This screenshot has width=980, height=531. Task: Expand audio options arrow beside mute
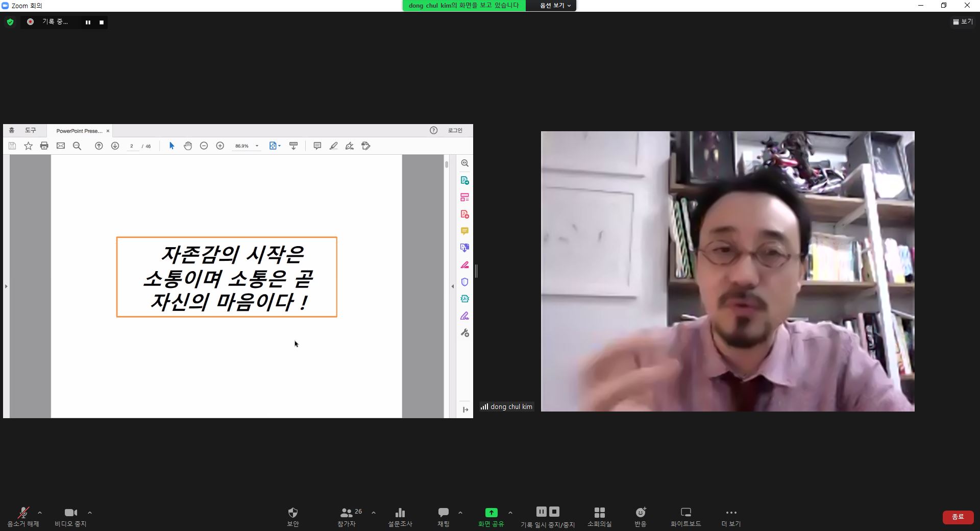(40, 513)
